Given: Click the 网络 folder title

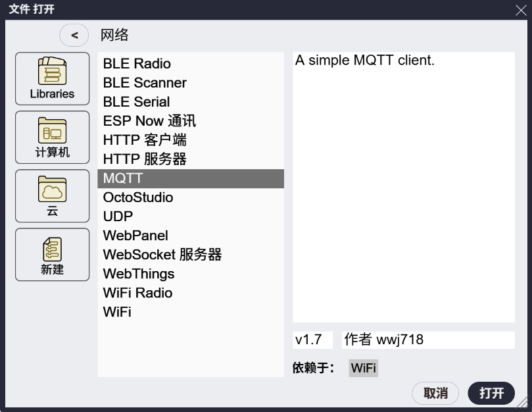Looking at the screenshot, I should (x=114, y=35).
